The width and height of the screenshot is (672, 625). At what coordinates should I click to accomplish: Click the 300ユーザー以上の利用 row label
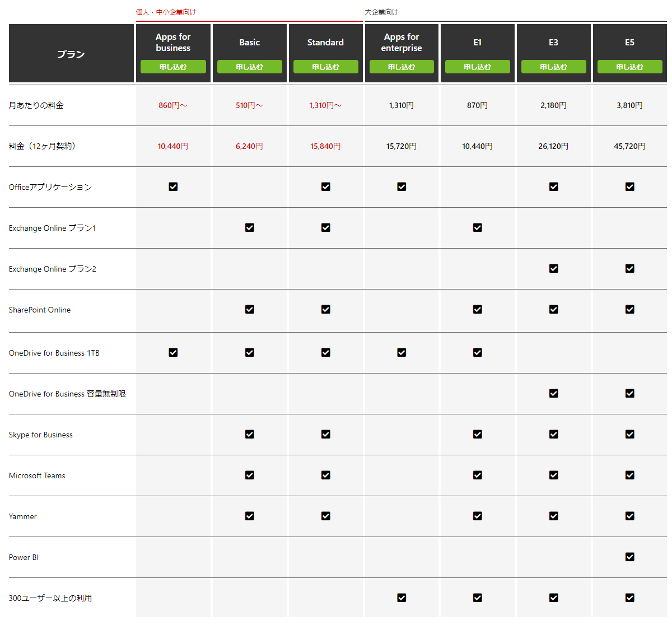[x=50, y=598]
